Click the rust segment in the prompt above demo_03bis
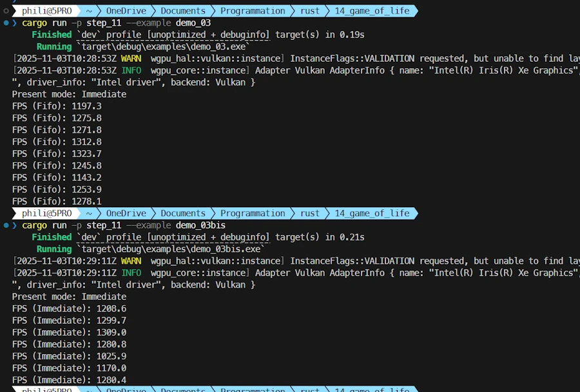 coord(310,213)
